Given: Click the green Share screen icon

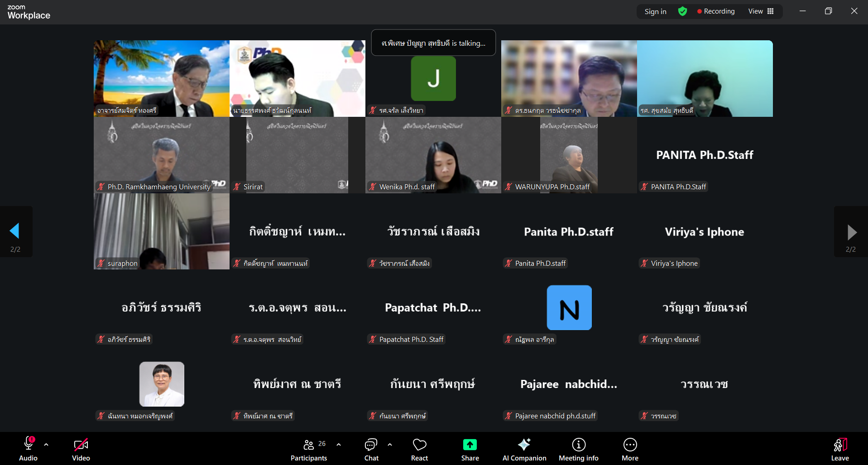Looking at the screenshot, I should click(x=470, y=445).
